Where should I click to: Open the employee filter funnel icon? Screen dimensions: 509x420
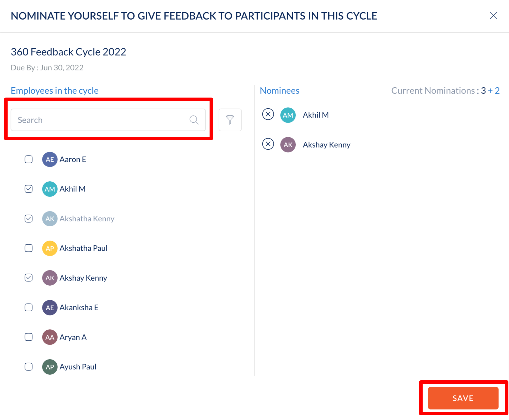[x=230, y=120]
